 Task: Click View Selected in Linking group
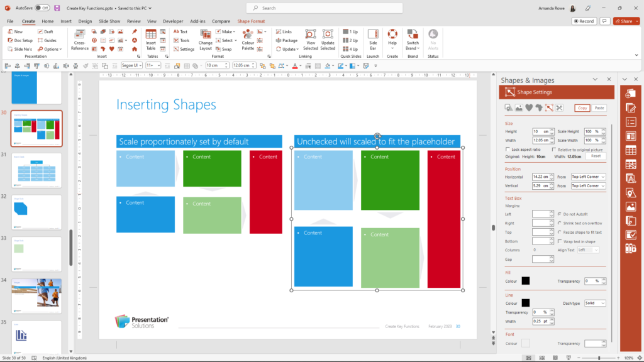tap(310, 40)
